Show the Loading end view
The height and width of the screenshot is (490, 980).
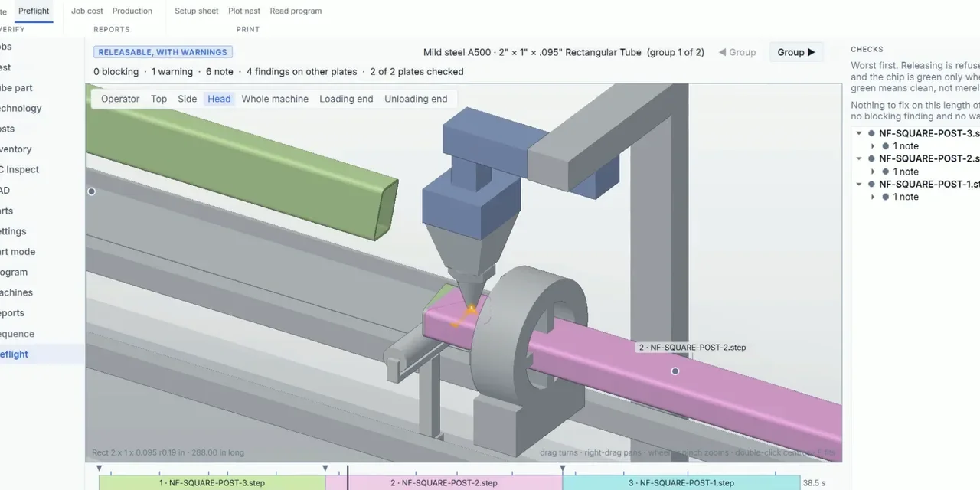tap(346, 99)
